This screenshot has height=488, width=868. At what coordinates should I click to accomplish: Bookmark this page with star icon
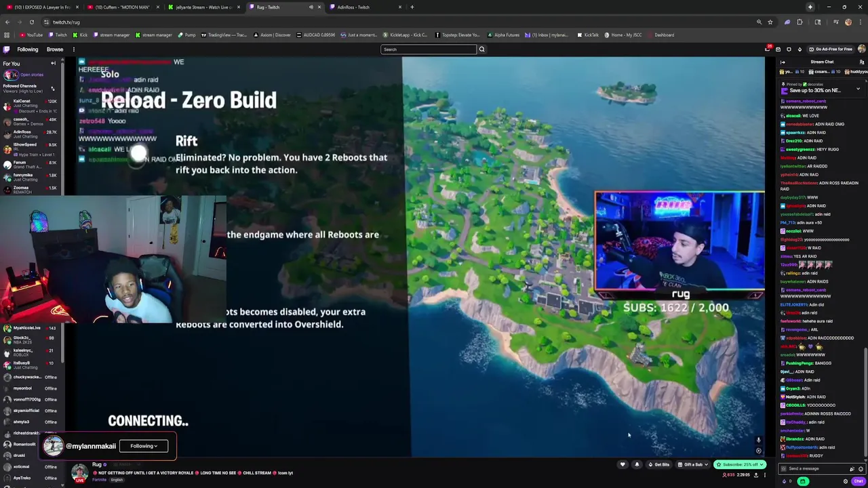click(770, 22)
